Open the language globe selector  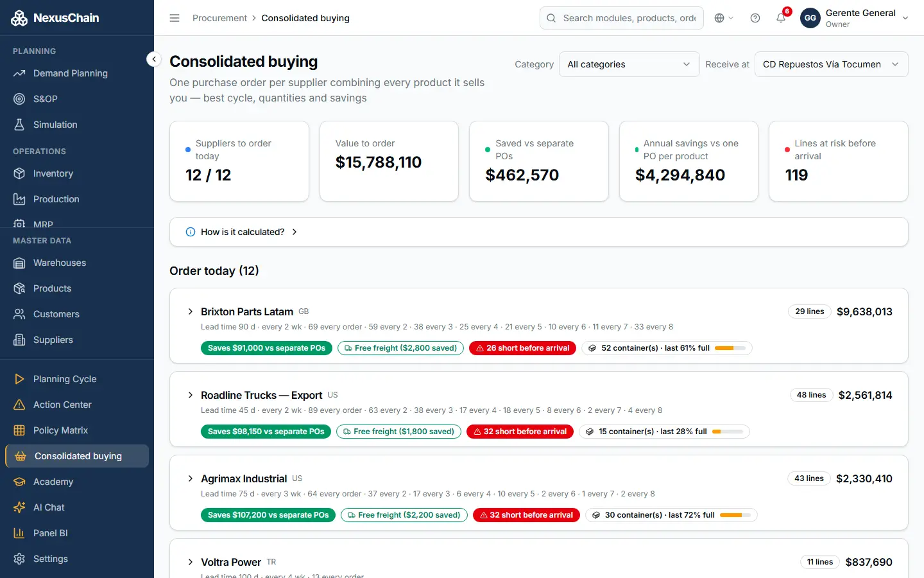pos(724,18)
